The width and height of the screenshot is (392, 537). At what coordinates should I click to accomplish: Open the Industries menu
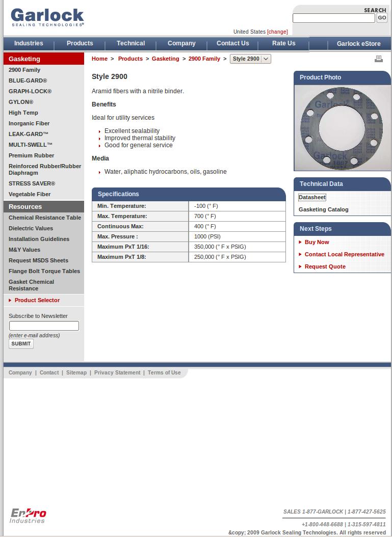click(29, 43)
